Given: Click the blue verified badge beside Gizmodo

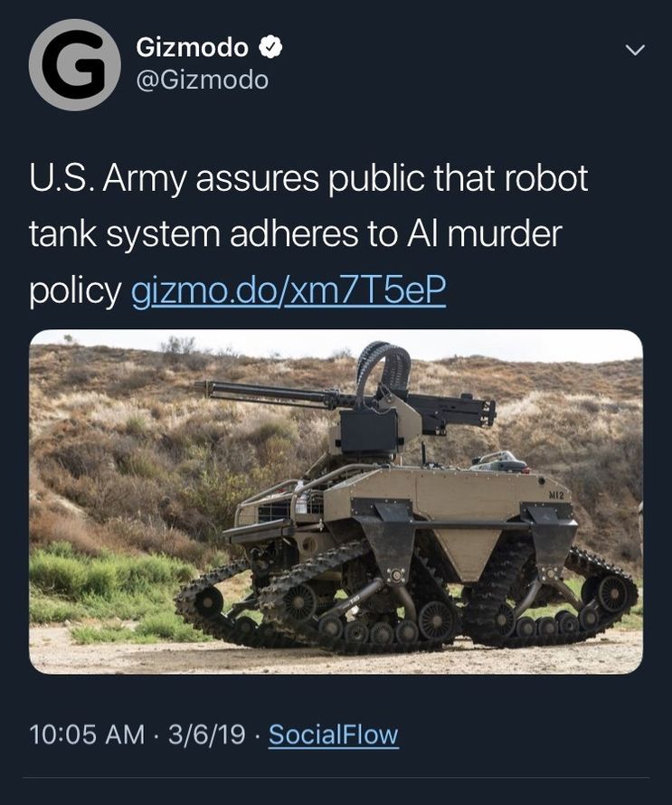Looking at the screenshot, I should click(270, 48).
